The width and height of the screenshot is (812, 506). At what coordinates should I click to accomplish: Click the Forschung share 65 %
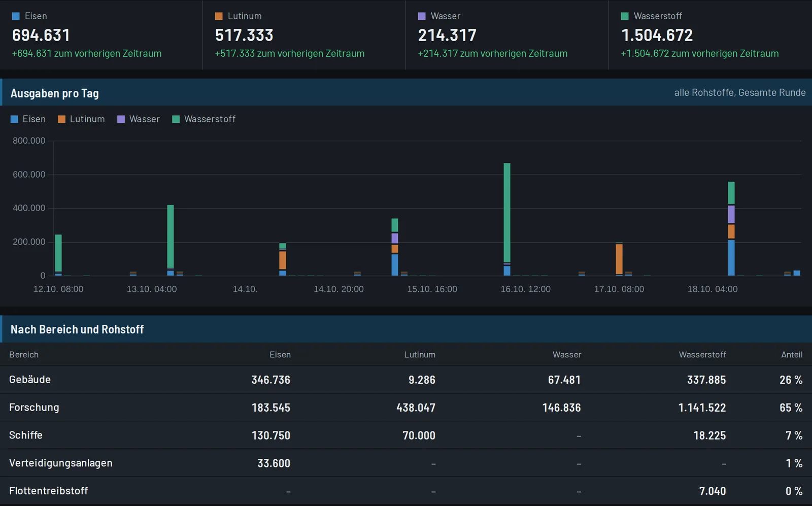791,408
